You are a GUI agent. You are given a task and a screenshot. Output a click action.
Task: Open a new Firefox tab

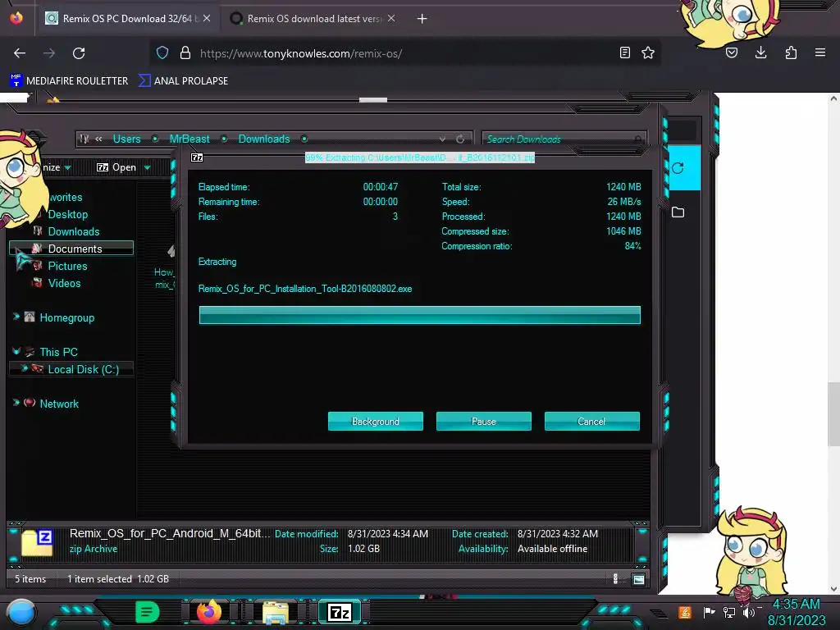[422, 19]
